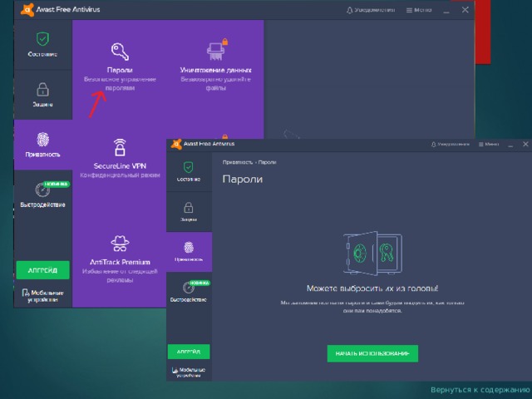
Task: Click Вернуться к содержанию link
Action: point(480,390)
